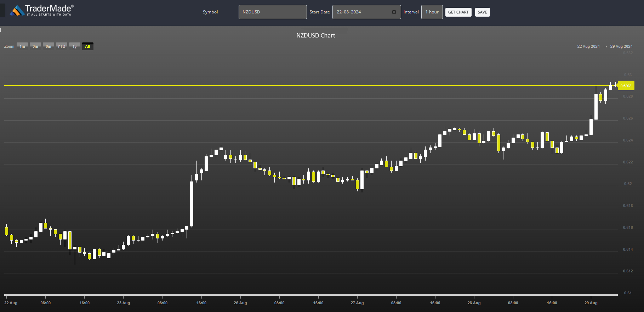Click the 26 Aug x-axis date label

[240, 303]
